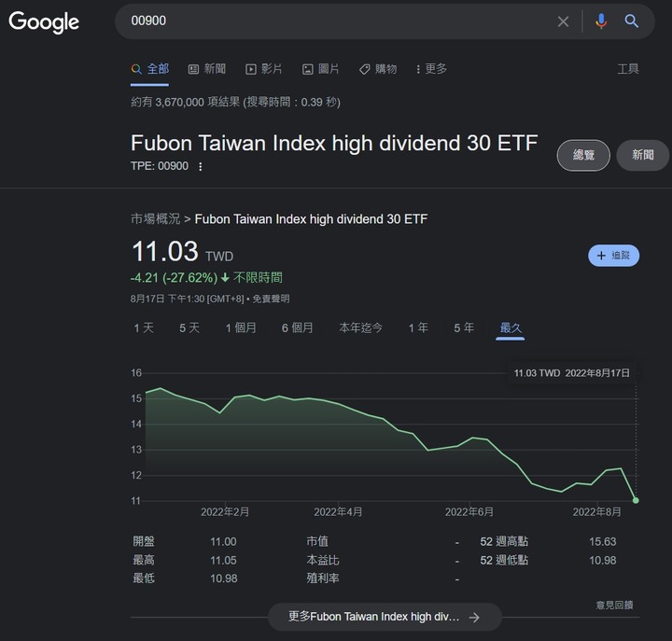Switch chart to 6 months range
This screenshot has width=672, height=641.
point(298,327)
